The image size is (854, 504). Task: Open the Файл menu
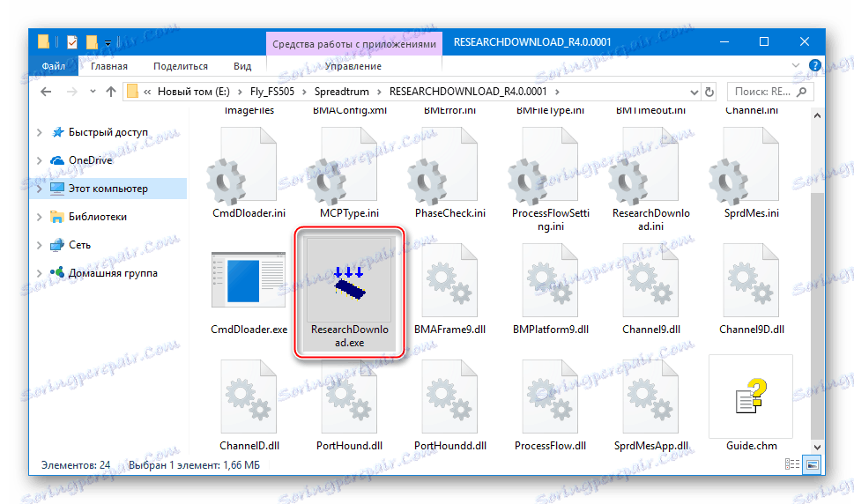54,66
